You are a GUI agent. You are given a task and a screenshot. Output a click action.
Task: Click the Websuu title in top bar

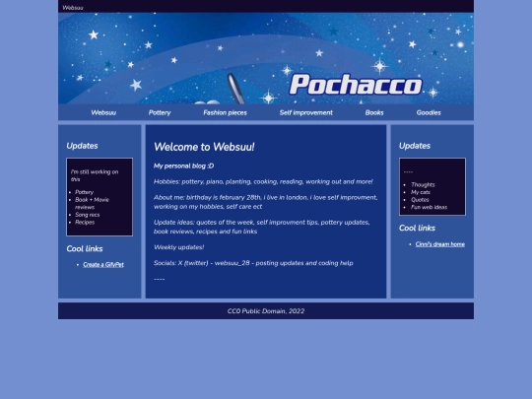(73, 8)
